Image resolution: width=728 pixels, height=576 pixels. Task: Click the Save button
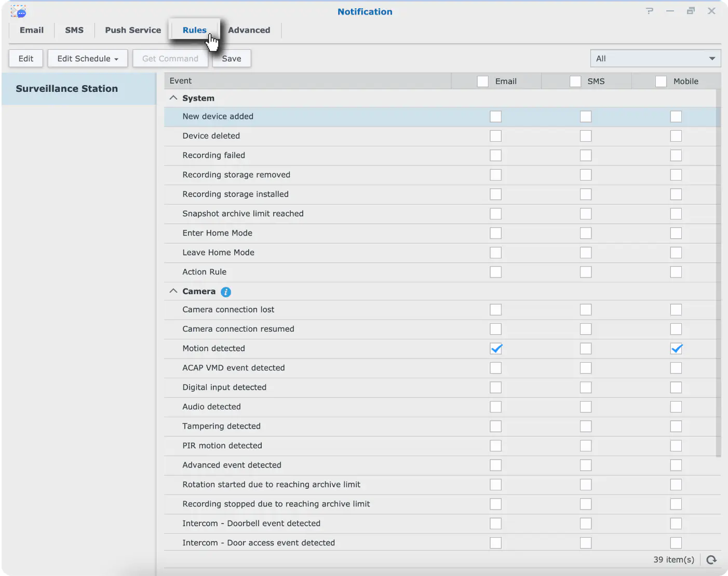(x=232, y=59)
